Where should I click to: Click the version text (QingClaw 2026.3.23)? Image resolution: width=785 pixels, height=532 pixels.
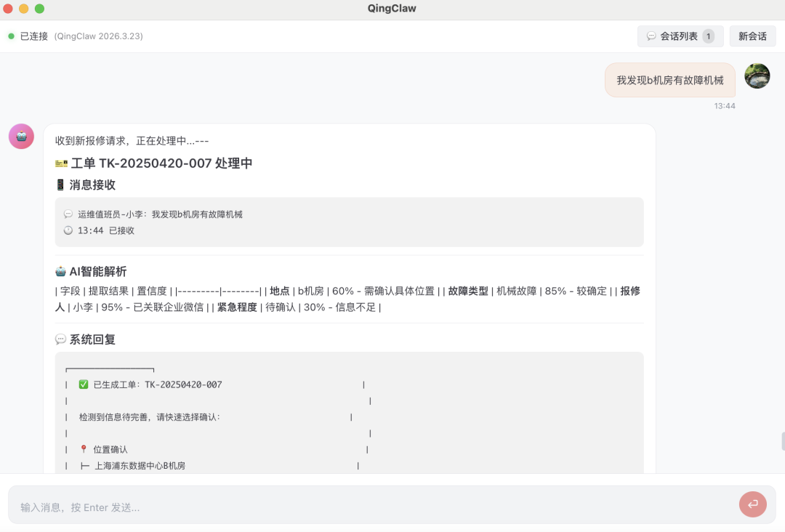(x=99, y=36)
